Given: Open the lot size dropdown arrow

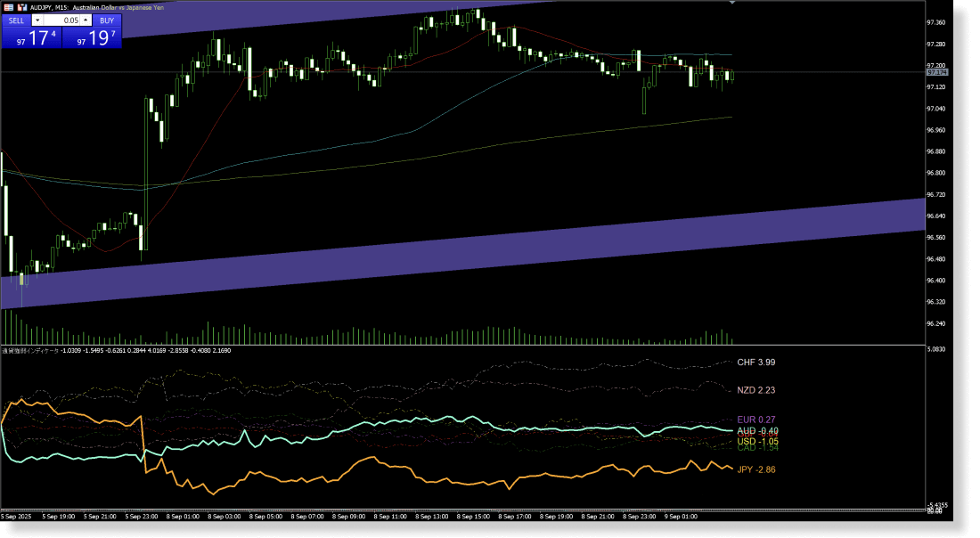Looking at the screenshot, I should (37, 20).
